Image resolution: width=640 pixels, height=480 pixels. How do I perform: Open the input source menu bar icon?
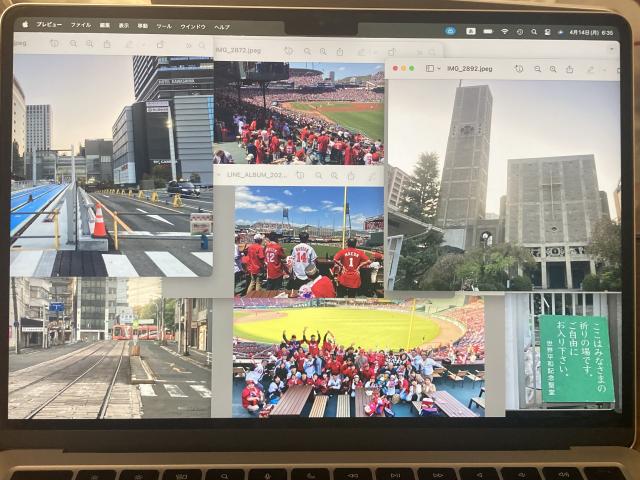tap(471, 31)
